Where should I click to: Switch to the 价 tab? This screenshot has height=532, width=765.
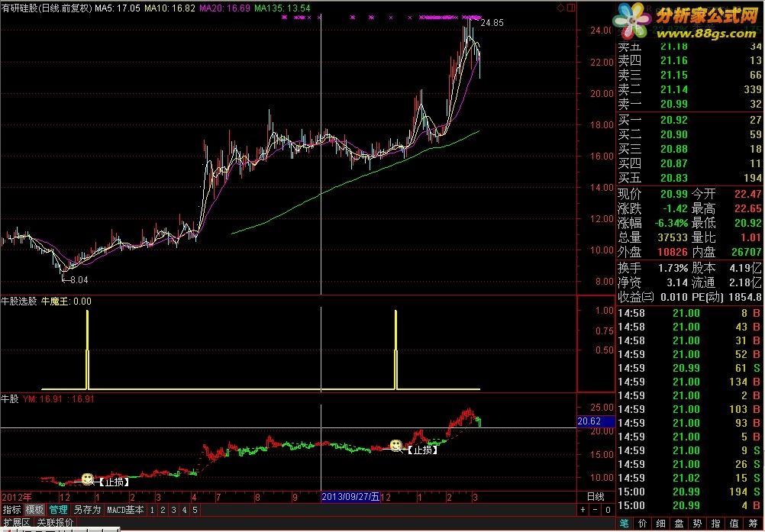pyautogui.click(x=643, y=524)
